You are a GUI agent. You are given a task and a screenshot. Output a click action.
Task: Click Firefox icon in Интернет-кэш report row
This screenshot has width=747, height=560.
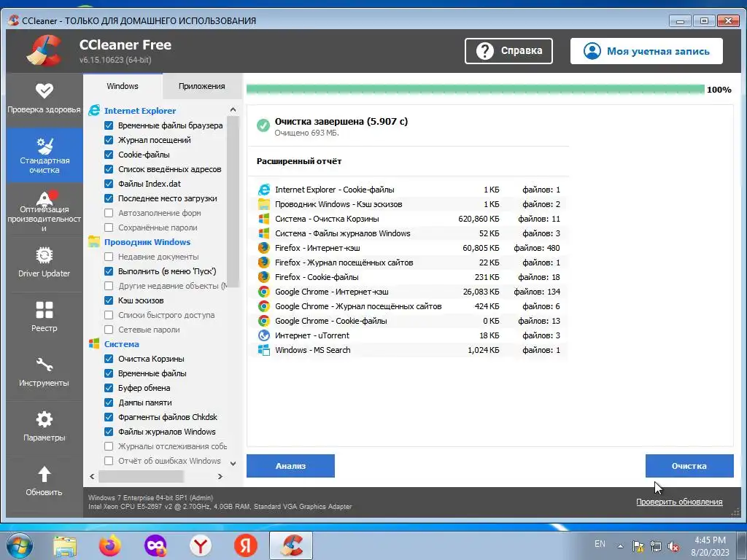(264, 248)
